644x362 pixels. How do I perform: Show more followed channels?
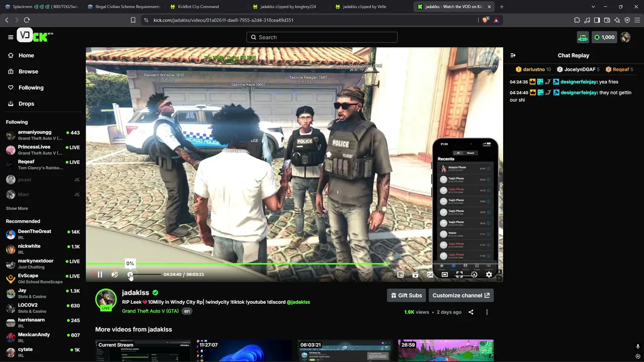[x=17, y=209]
